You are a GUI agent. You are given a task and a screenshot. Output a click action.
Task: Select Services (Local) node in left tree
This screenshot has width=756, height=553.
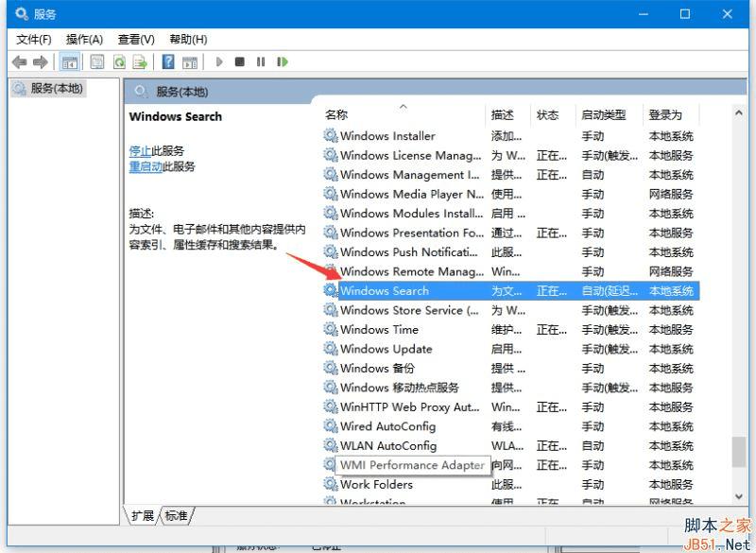pos(48,89)
